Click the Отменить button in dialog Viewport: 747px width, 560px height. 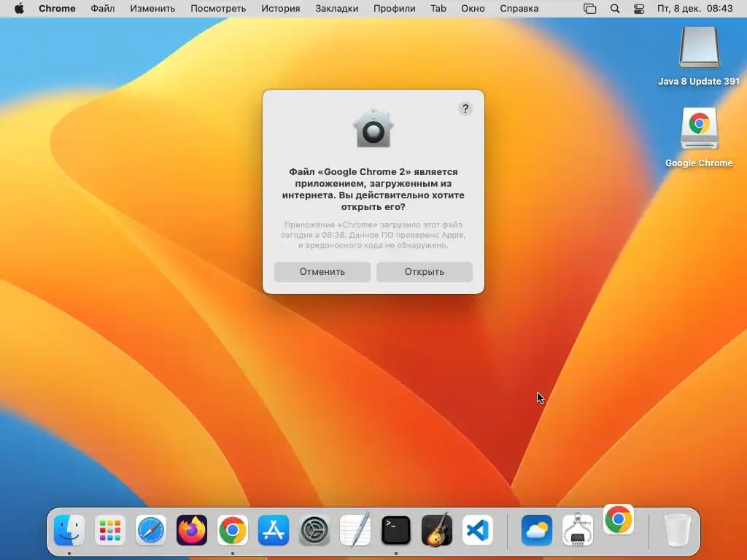click(x=322, y=272)
